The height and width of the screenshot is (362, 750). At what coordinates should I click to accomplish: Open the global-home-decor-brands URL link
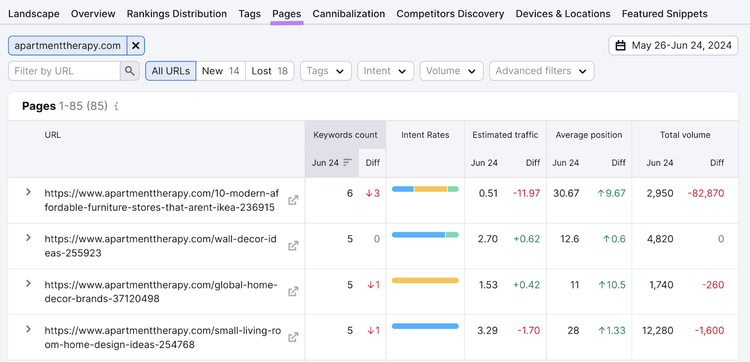(161, 292)
